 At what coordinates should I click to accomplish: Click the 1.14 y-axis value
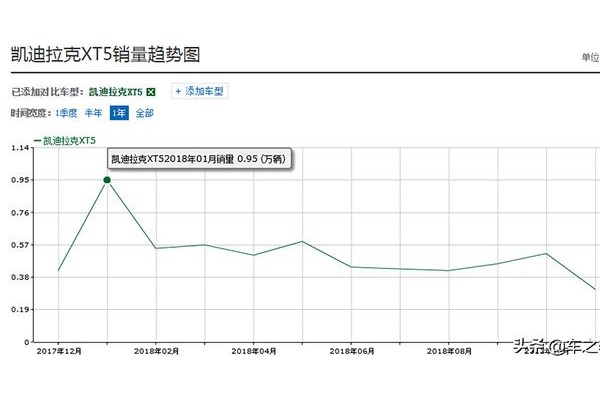(x=20, y=148)
